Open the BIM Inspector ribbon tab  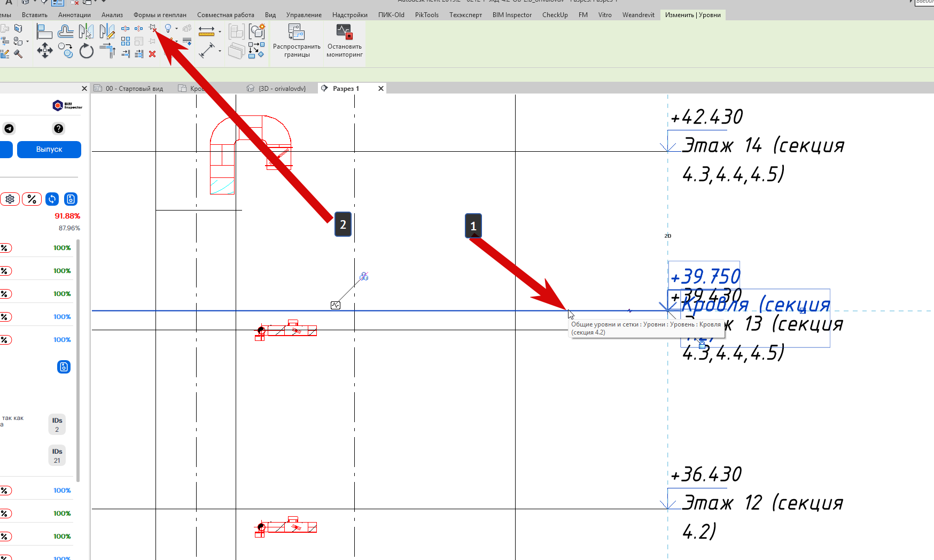tap(512, 15)
